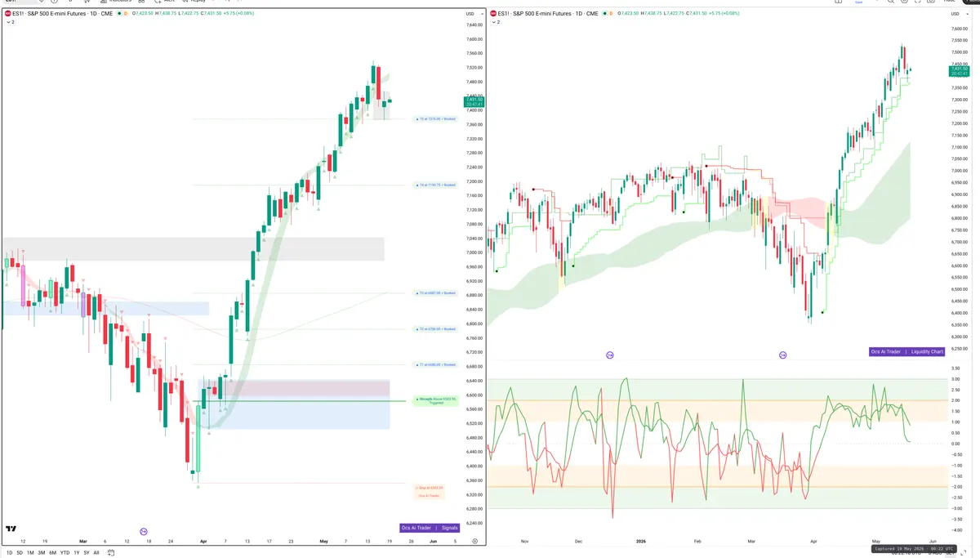
Task: Click the left chart market status dot
Action: 119,13
